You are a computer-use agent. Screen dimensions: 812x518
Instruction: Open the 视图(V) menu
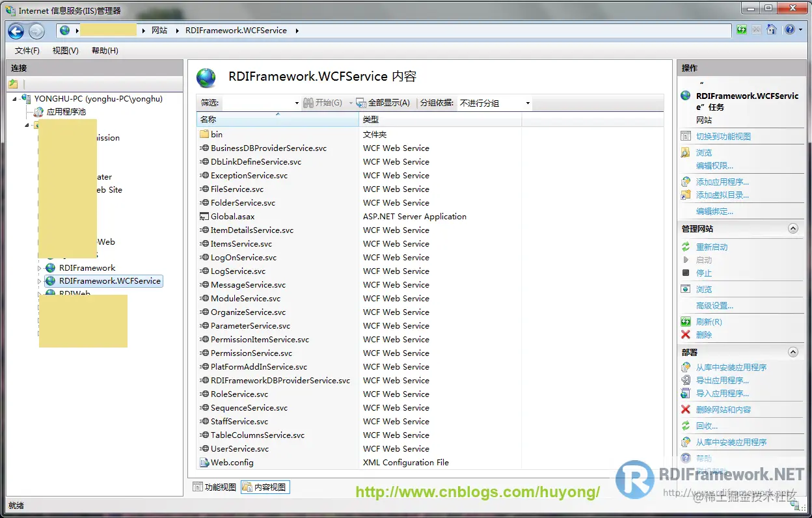click(66, 51)
